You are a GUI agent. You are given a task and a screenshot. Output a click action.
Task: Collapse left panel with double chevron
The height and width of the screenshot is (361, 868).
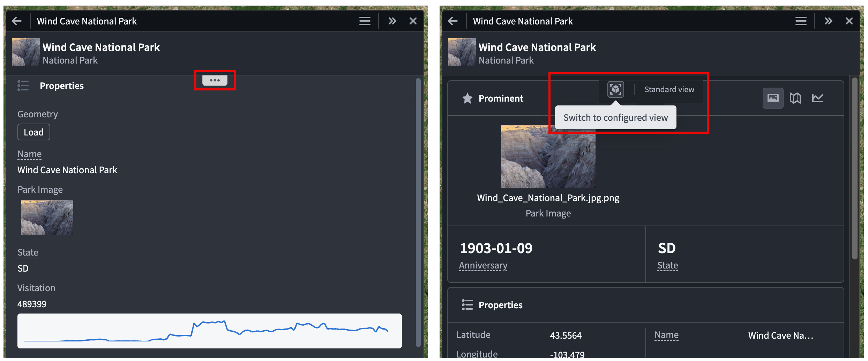[x=392, y=21]
